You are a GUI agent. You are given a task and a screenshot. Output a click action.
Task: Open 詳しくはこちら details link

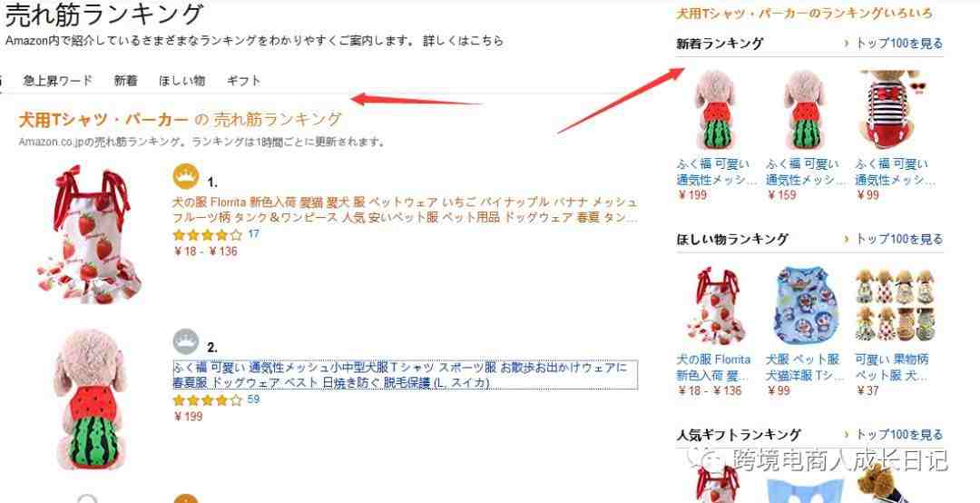463,41
